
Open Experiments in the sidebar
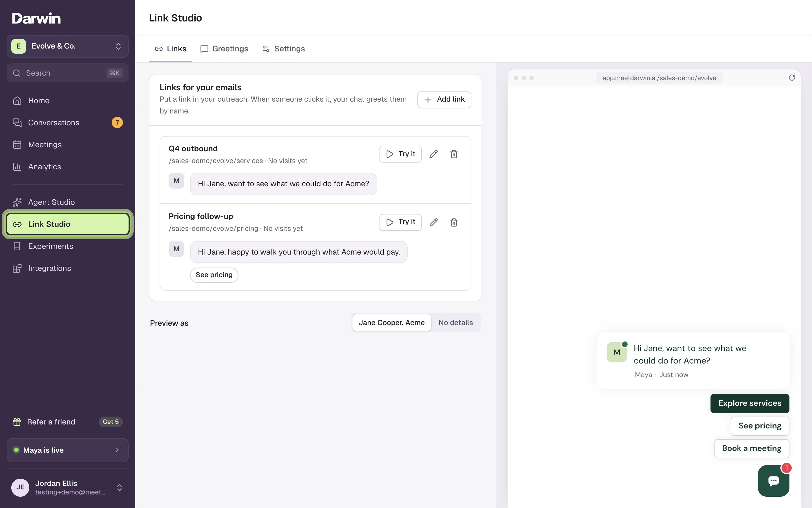(x=67, y=246)
